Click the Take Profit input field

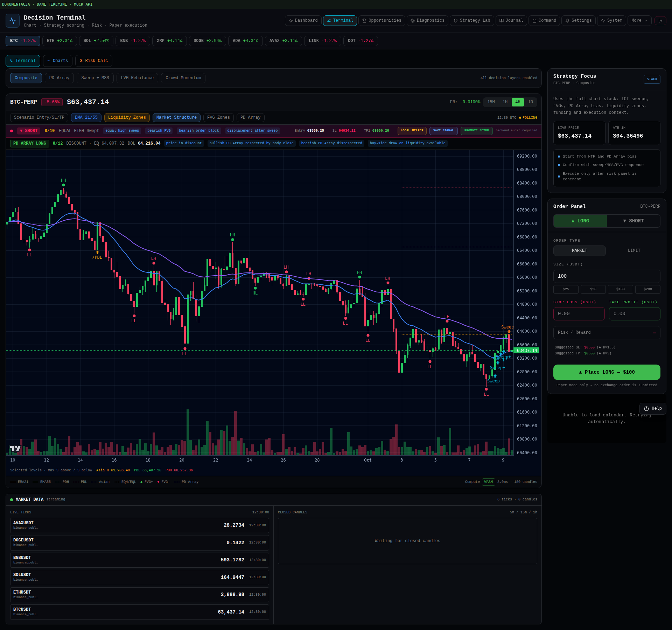(x=635, y=314)
